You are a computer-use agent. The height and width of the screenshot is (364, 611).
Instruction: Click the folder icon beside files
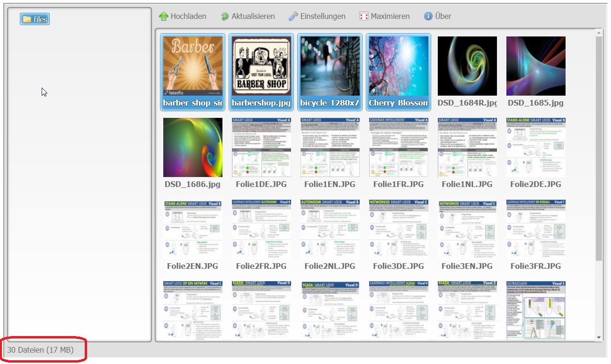pos(27,19)
